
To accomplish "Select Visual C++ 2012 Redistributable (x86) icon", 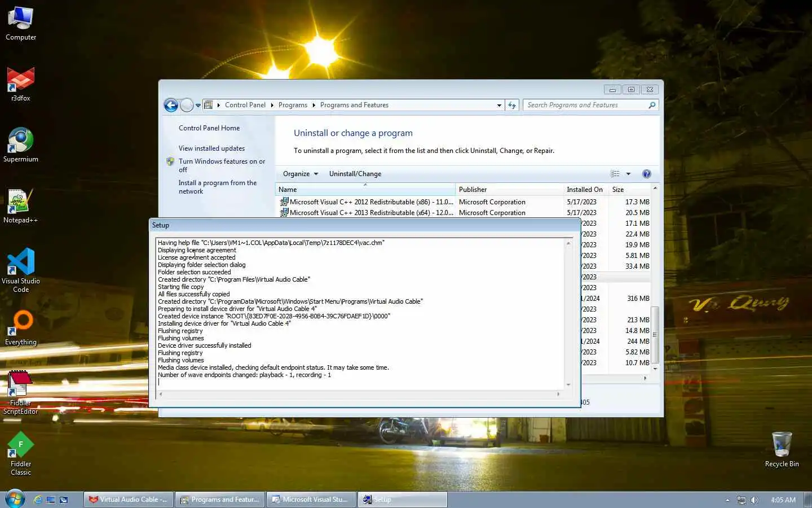I will pos(284,202).
